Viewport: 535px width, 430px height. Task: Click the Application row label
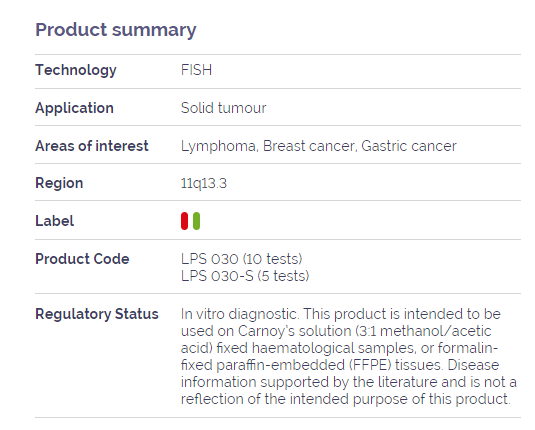74,109
